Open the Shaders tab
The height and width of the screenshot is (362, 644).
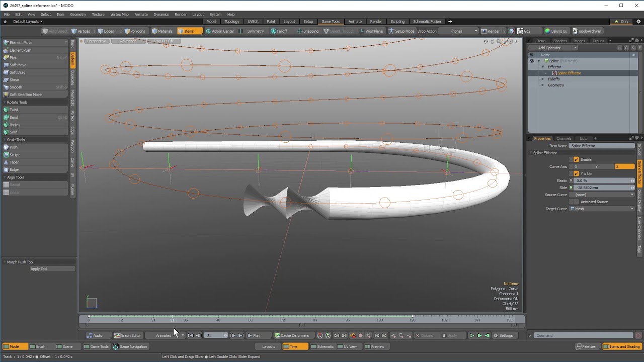(x=559, y=41)
